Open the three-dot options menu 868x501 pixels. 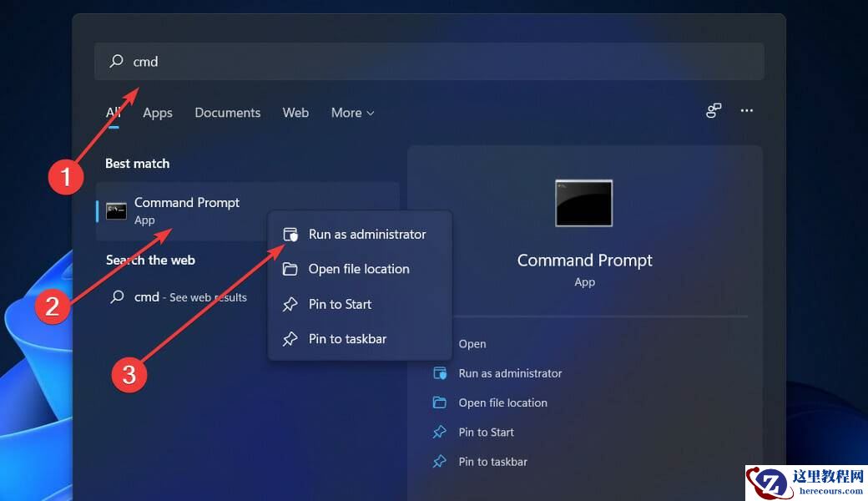[x=747, y=111]
